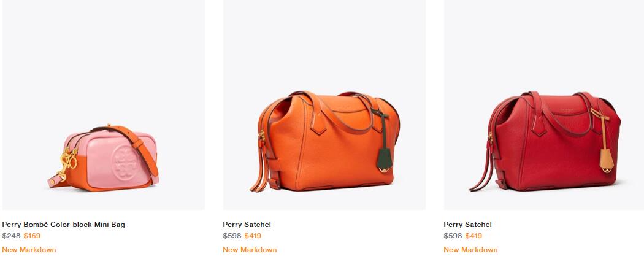Click the crossed-out $248 original price
644x267 pixels.
click(x=12, y=236)
